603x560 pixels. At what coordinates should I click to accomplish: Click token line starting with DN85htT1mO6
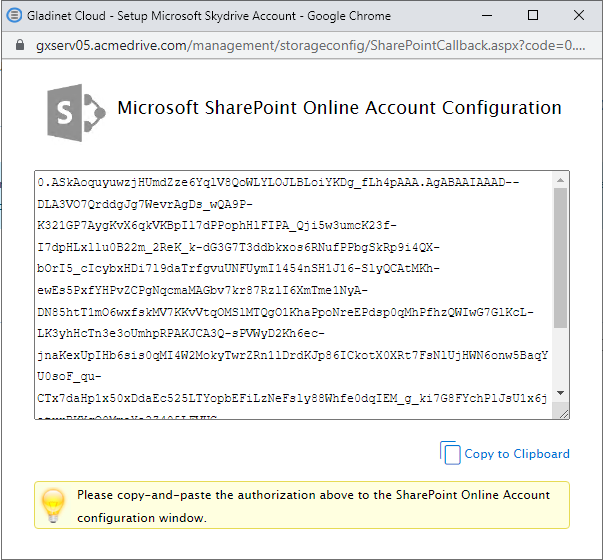tap(285, 312)
